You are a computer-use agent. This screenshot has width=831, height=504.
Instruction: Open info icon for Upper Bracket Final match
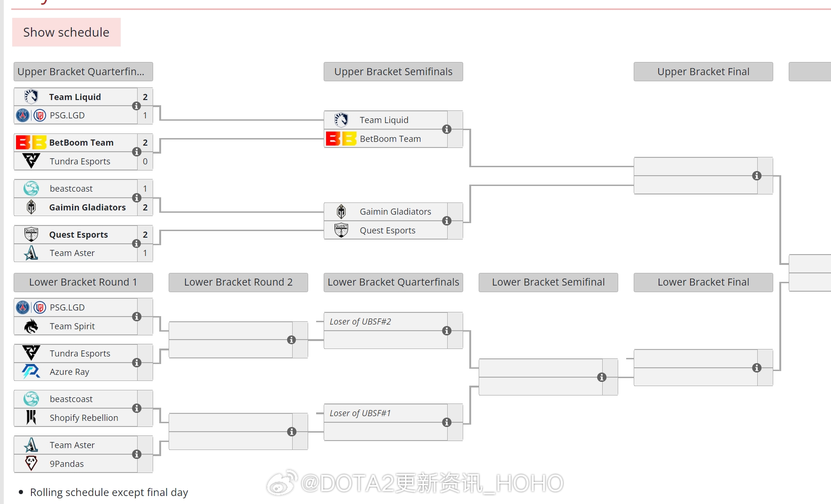tap(757, 176)
